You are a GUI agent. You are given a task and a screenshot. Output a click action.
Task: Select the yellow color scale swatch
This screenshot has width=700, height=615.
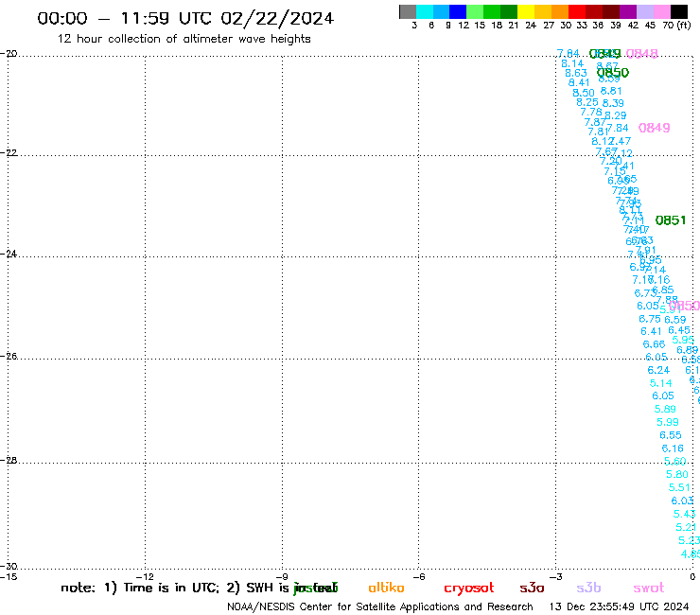pyautogui.click(x=525, y=11)
